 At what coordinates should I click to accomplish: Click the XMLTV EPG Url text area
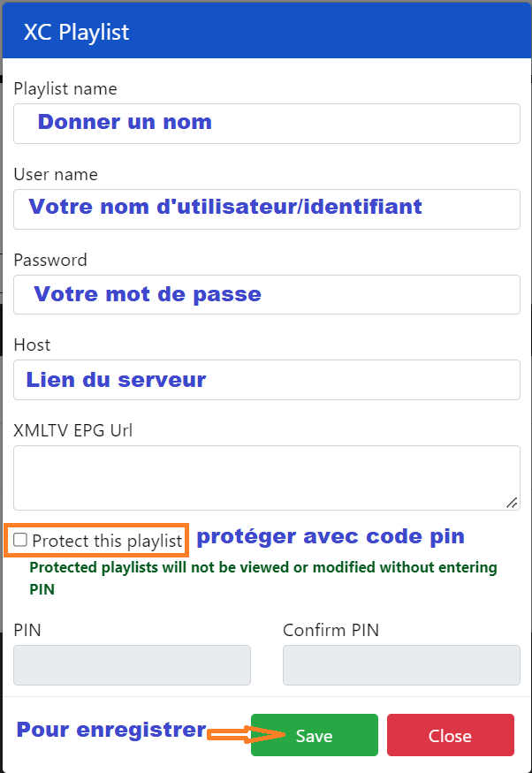pos(266,477)
